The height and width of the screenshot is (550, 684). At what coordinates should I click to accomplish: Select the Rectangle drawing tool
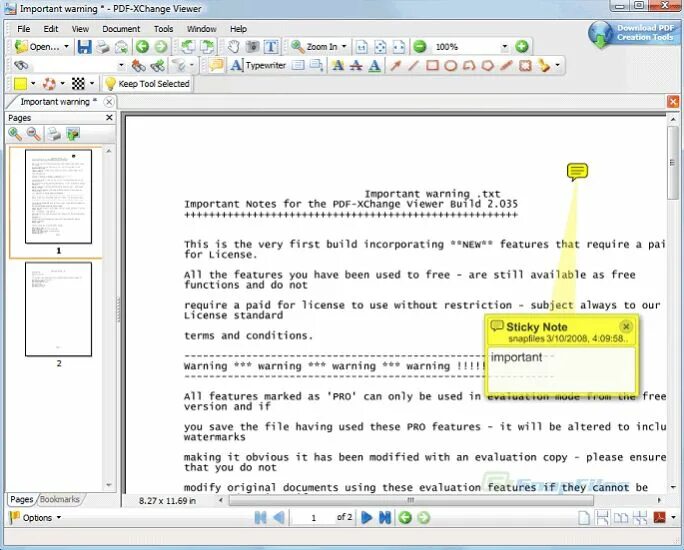click(x=432, y=65)
